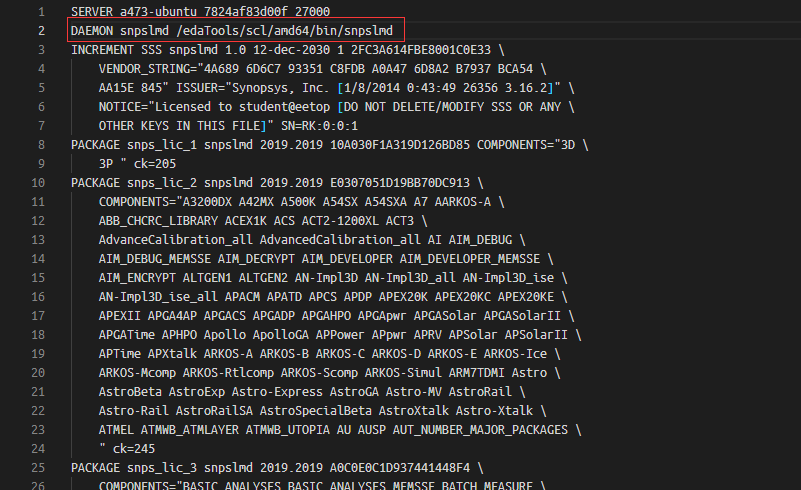Click the AstroBeta AstroExp line
Screen dimensions: 801x490
coord(312,392)
